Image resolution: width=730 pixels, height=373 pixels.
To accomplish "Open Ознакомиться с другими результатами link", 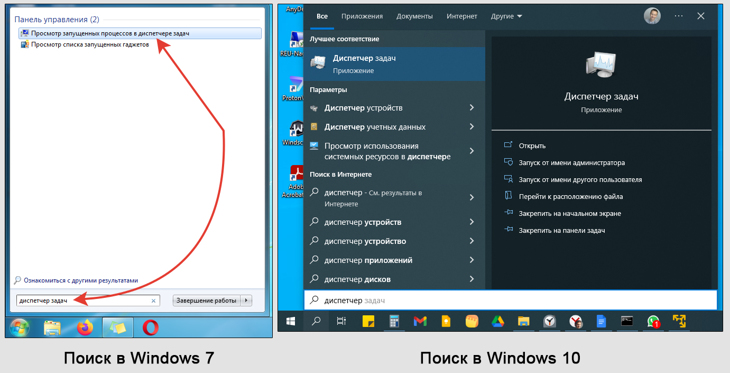I will [81, 280].
